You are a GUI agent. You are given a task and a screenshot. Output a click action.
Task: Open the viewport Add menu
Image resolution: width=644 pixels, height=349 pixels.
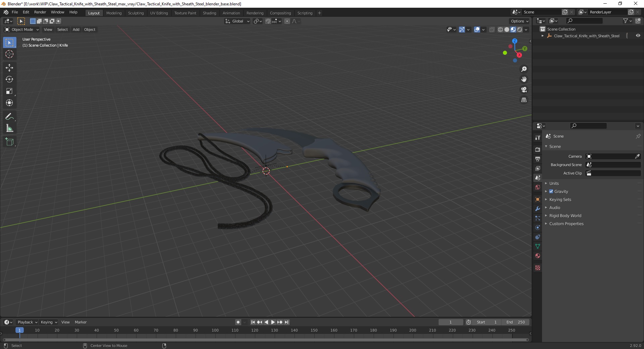76,30
